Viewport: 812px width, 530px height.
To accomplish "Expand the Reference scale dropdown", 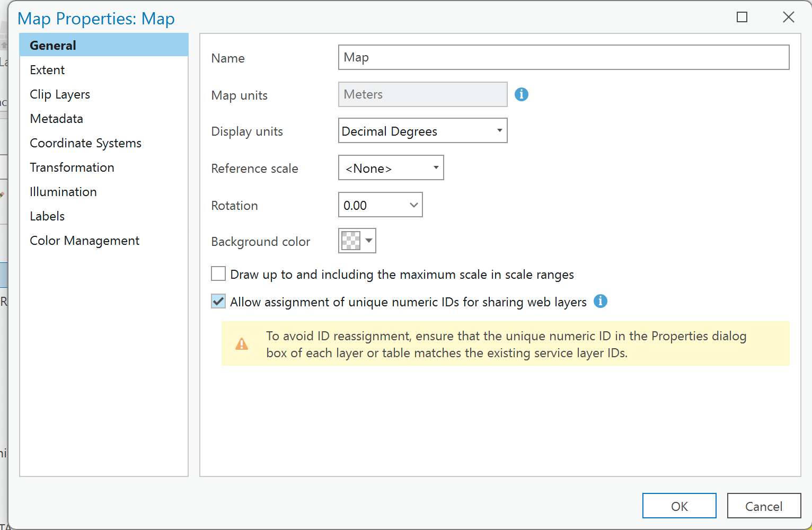I will [x=391, y=168].
